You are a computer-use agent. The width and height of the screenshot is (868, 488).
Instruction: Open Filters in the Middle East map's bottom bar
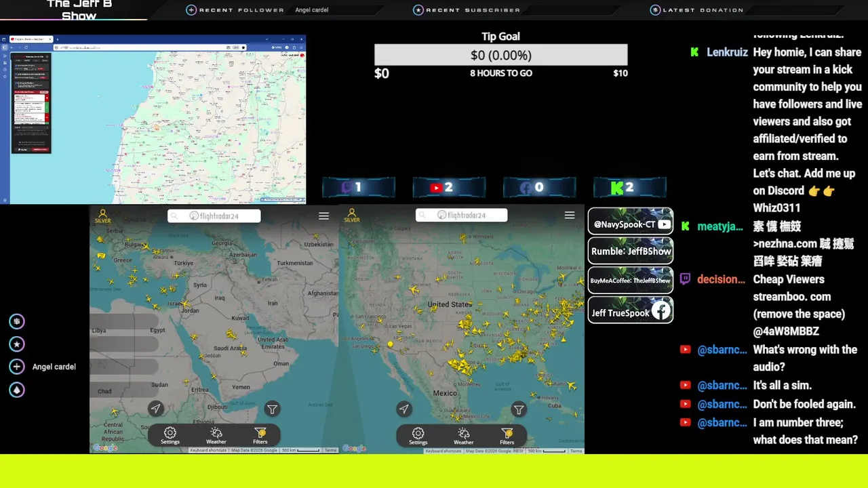coord(260,436)
